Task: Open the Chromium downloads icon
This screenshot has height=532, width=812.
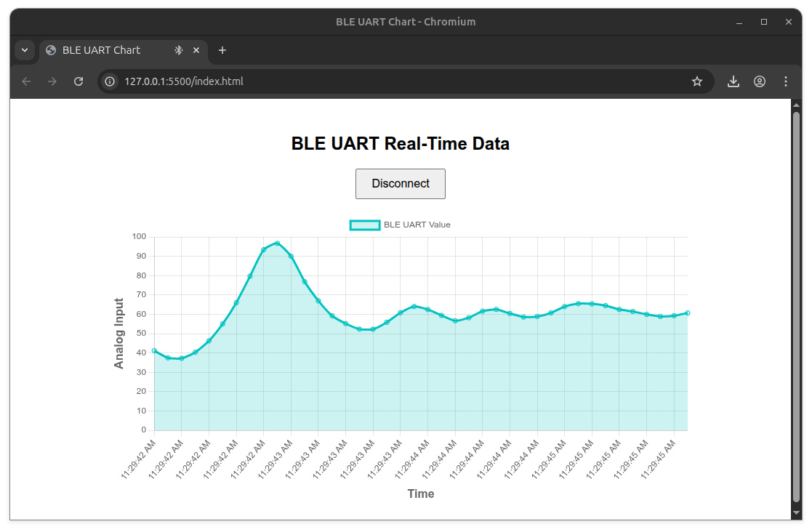Action: (x=733, y=81)
